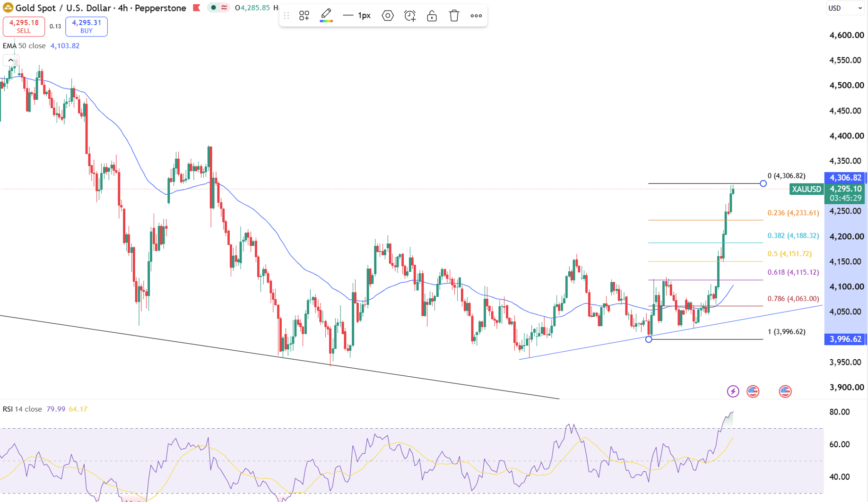The width and height of the screenshot is (868, 502).
Task: Click the purple lightning event icon
Action: tap(733, 391)
